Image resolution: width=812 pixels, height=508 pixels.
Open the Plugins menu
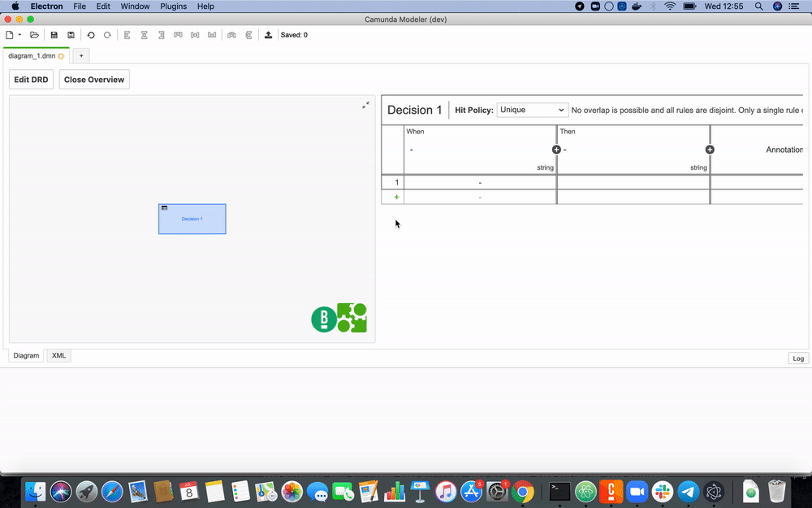click(174, 7)
